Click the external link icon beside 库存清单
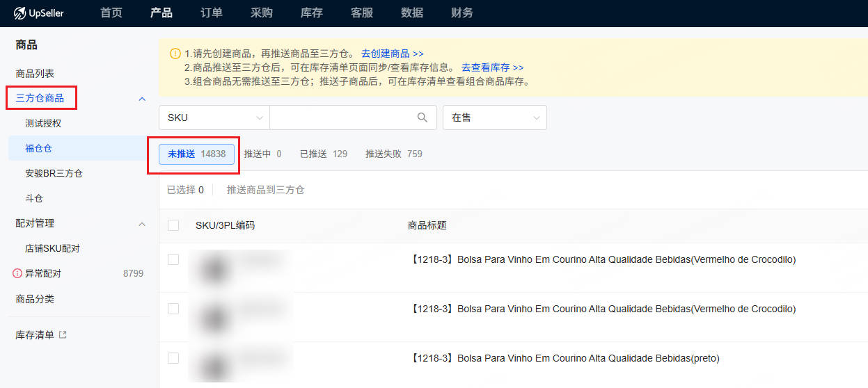Viewport: 868px width, 388px height. click(63, 335)
